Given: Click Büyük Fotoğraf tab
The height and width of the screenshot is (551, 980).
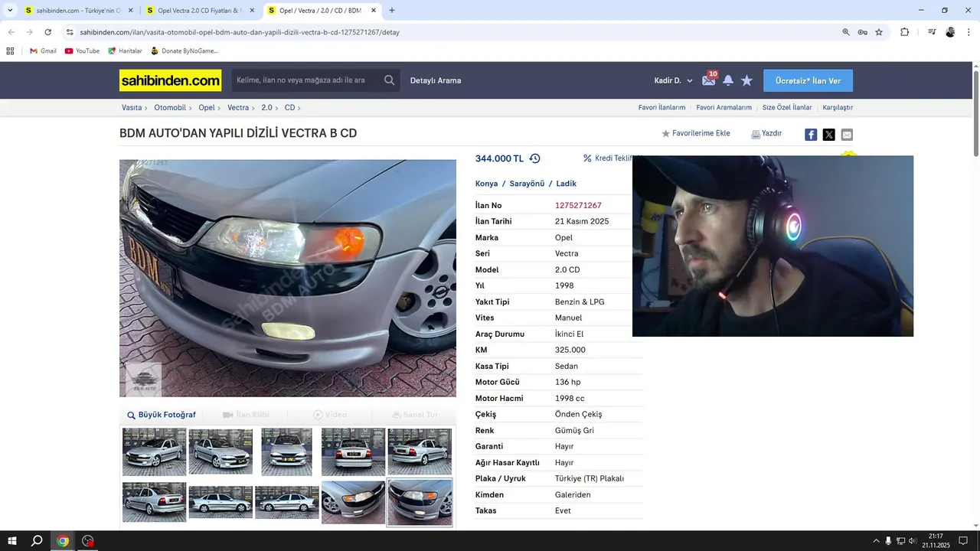Looking at the screenshot, I should pyautogui.click(x=162, y=415).
